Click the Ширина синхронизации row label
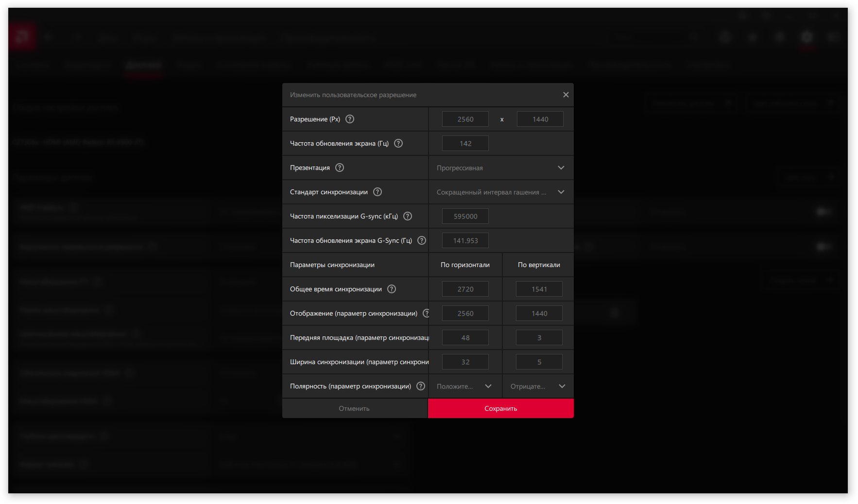 360,362
